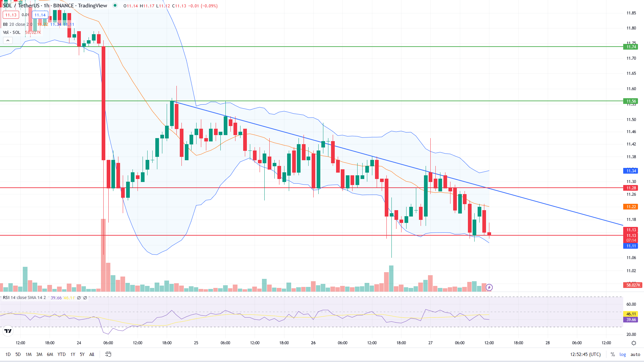Select the 11.28 red horizontal line label
This screenshot has height=362, width=644.
click(x=631, y=188)
